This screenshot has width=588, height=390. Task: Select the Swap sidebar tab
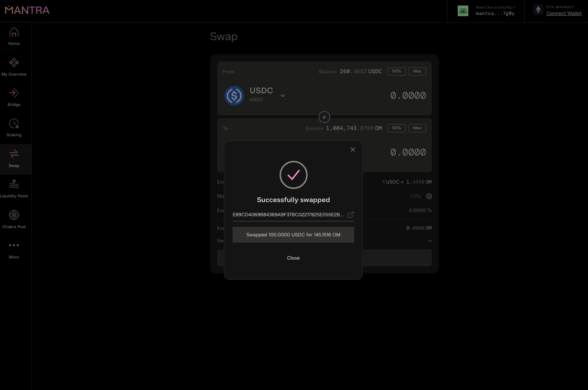14,158
